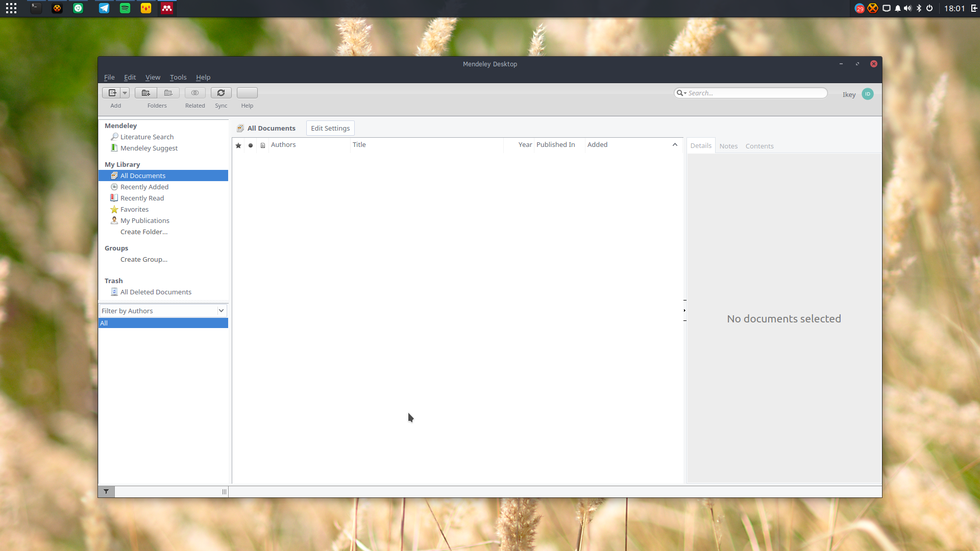This screenshot has width=980, height=551.
Task: Click the Create Folder... link
Action: [x=144, y=232]
